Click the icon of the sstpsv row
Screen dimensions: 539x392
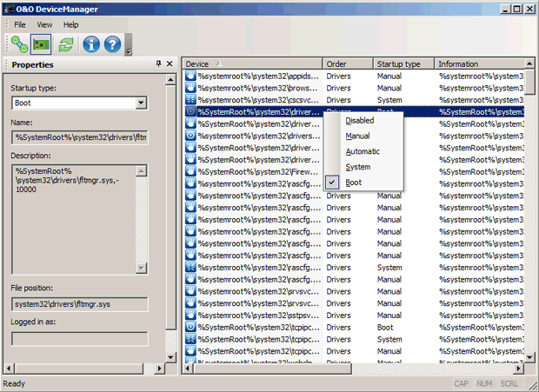(x=190, y=315)
